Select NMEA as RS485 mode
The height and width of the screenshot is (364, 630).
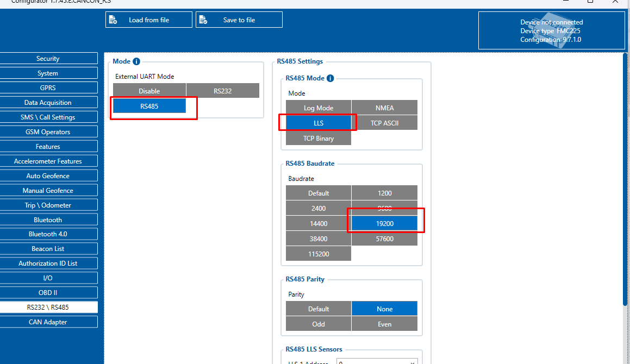coord(384,108)
